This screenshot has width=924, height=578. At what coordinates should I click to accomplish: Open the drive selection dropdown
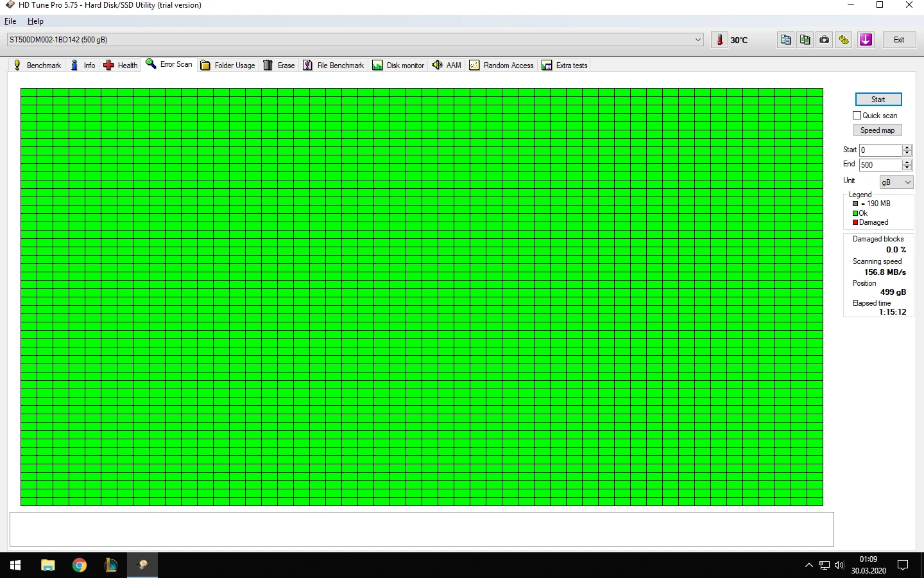(697, 39)
